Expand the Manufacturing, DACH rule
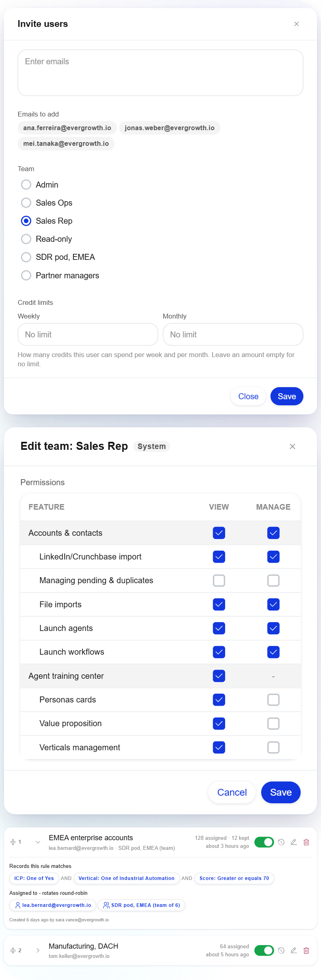The width and height of the screenshot is (321, 980). pos(38,950)
